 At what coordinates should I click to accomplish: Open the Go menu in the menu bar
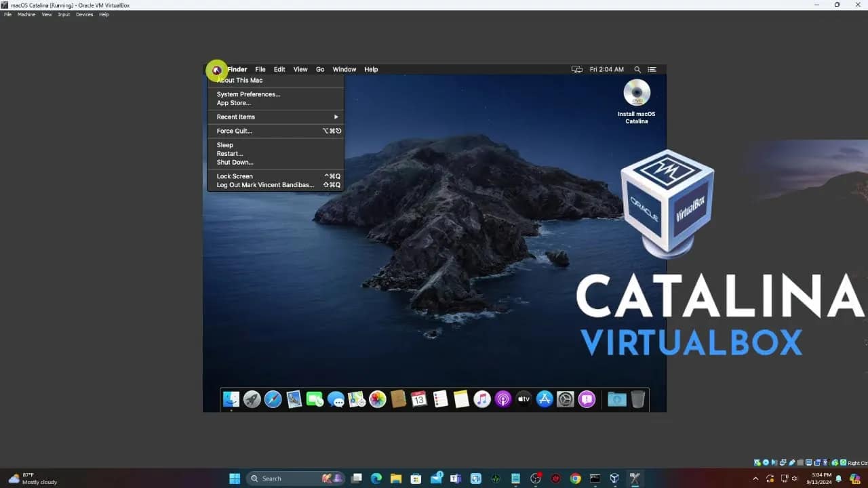[320, 69]
